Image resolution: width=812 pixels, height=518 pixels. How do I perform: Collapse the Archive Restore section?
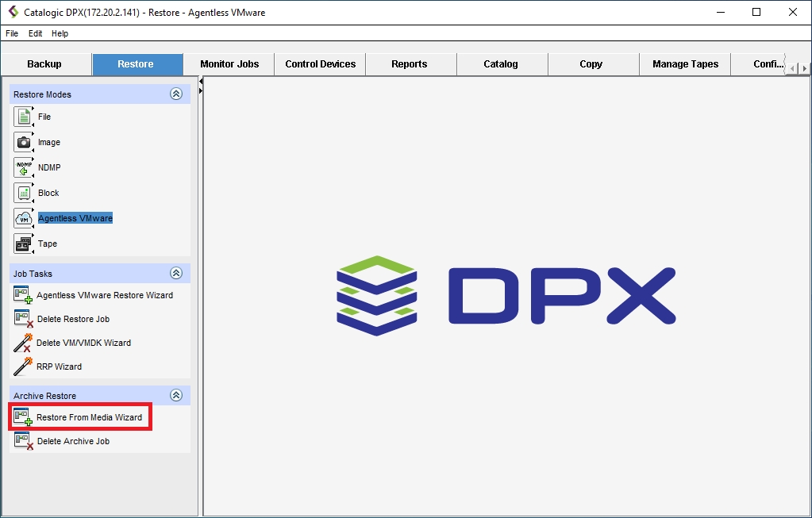(x=176, y=396)
